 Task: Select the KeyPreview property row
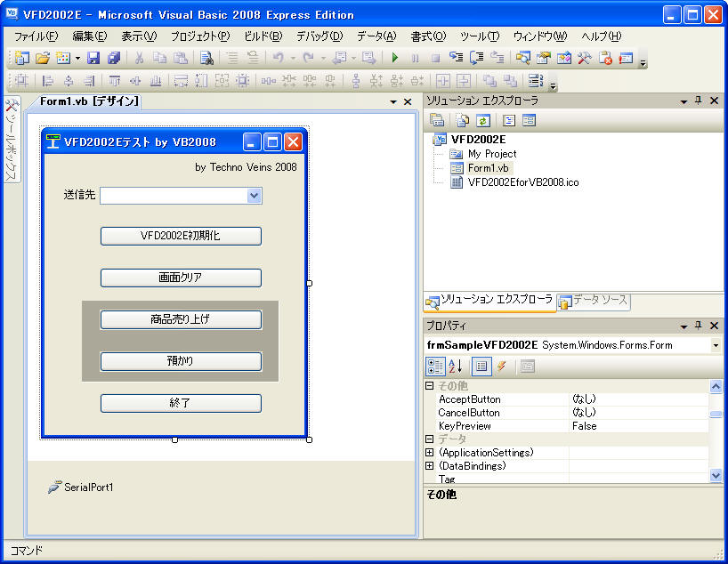566,426
